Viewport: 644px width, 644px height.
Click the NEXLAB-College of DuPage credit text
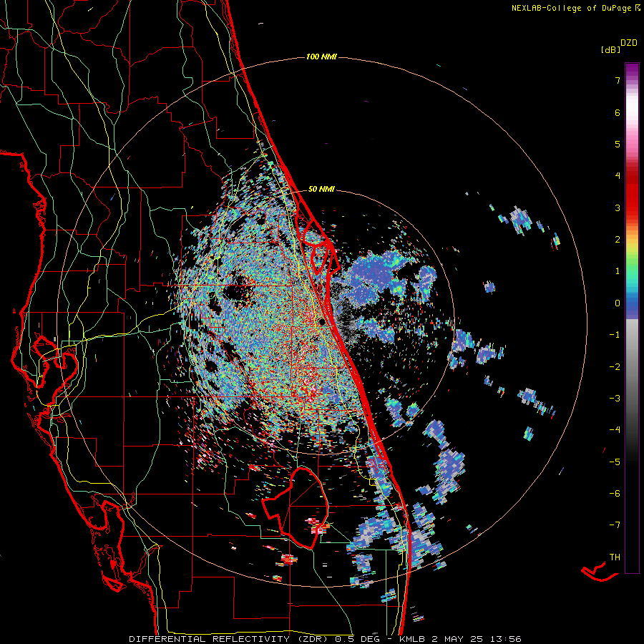[571, 8]
